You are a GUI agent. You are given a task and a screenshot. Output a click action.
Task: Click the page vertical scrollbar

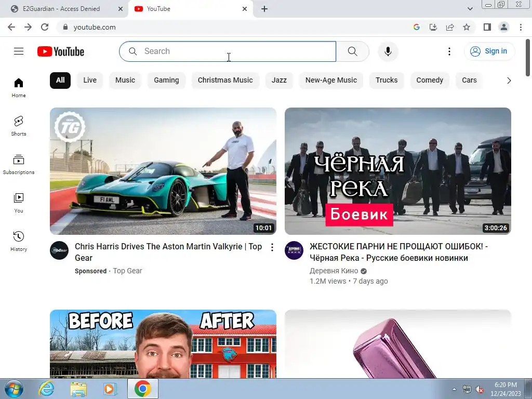tap(528, 58)
